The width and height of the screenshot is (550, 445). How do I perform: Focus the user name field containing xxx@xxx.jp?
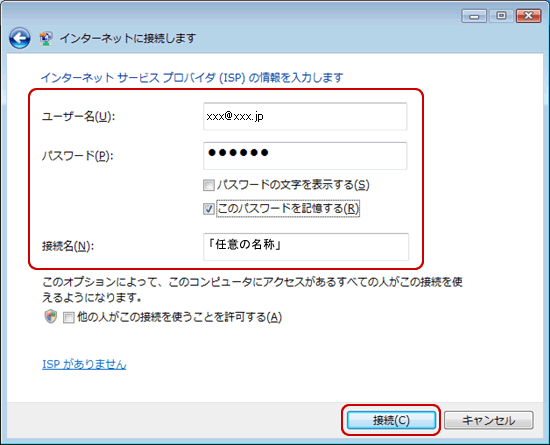(x=305, y=116)
